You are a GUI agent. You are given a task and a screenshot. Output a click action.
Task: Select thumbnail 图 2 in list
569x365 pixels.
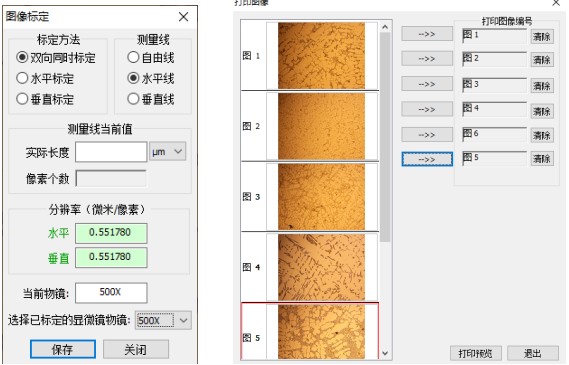click(x=309, y=126)
